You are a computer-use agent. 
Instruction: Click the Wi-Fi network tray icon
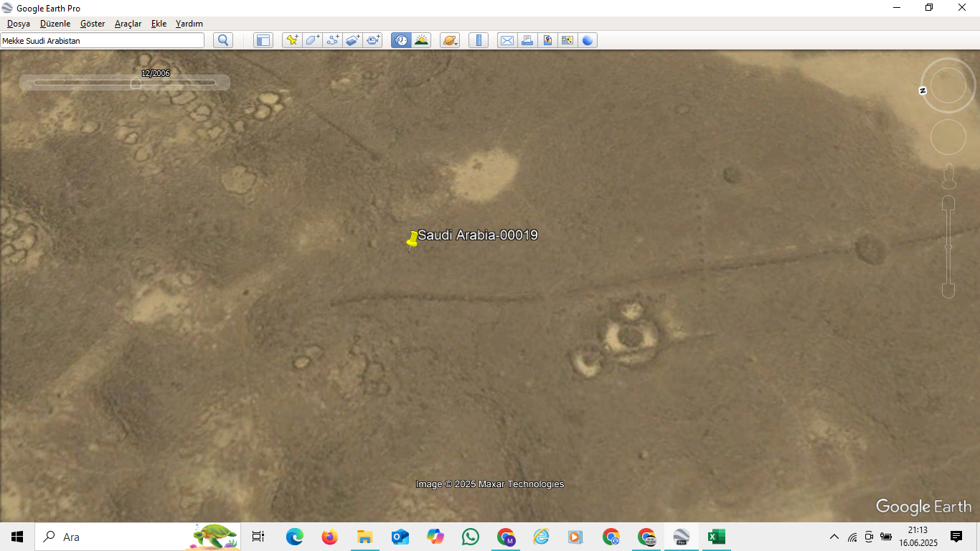852,537
